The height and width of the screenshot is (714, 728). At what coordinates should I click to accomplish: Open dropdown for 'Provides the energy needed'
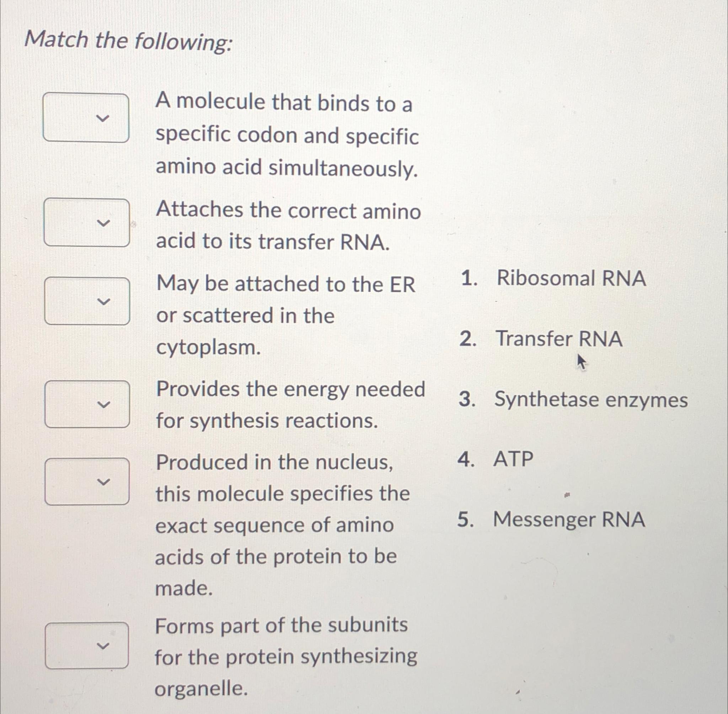point(87,404)
